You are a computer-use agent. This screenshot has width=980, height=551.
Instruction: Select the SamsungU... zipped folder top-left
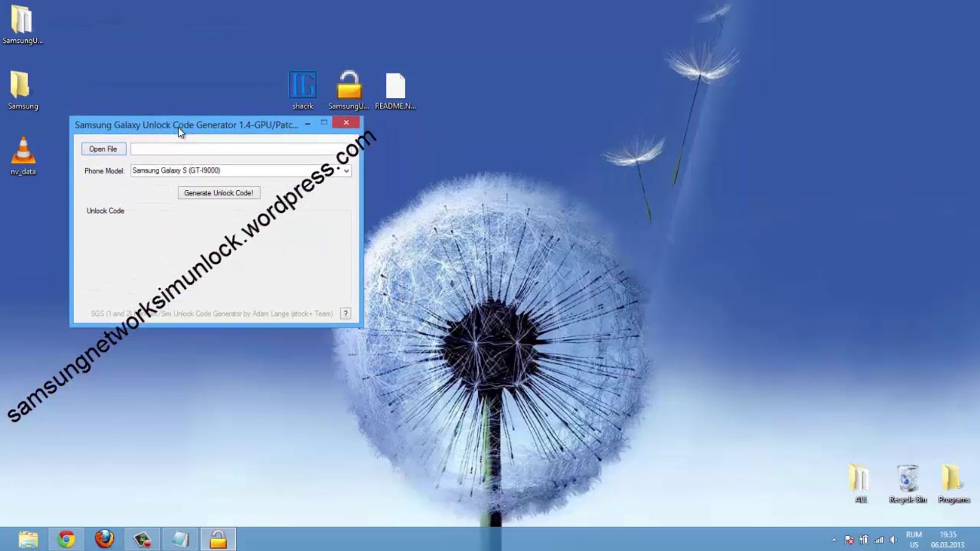(22, 20)
